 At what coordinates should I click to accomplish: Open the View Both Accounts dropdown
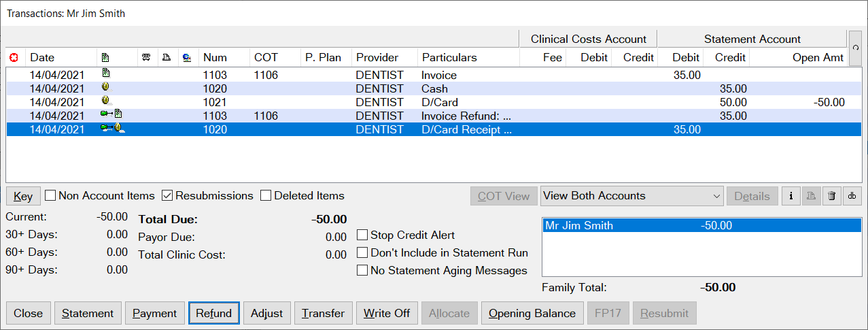tap(632, 196)
